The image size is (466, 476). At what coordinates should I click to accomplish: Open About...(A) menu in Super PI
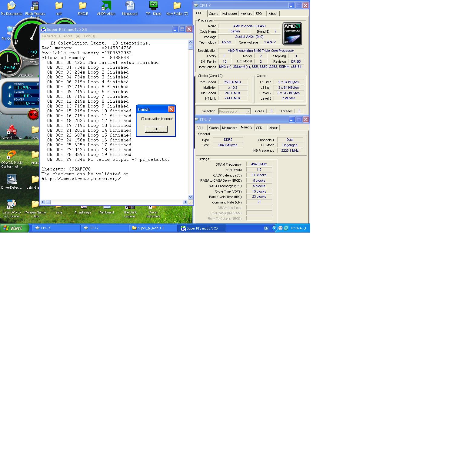pos(72,36)
